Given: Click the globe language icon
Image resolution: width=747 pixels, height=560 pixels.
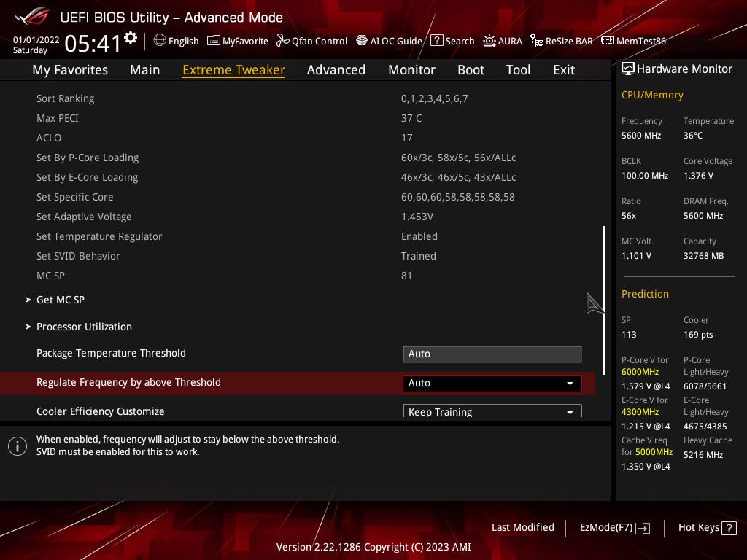Looking at the screenshot, I should point(160,41).
